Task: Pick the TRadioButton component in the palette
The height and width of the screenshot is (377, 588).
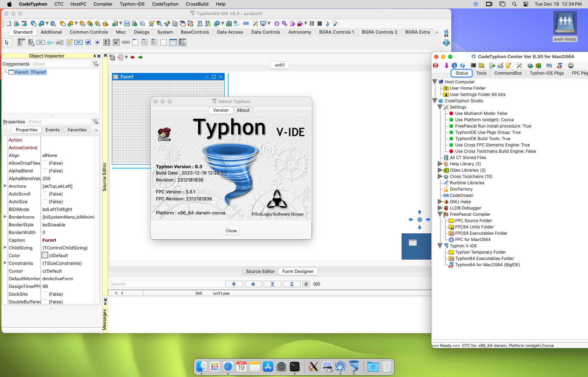Action: (97, 42)
